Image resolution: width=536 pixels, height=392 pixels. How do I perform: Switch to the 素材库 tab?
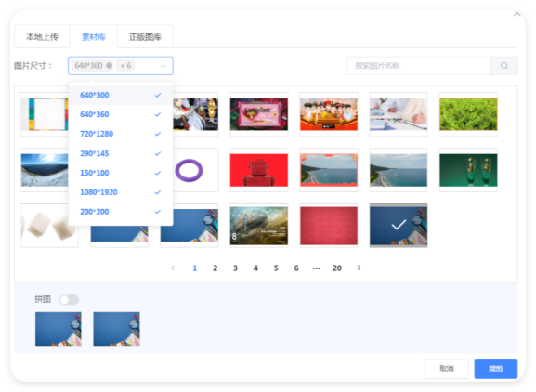pos(94,36)
